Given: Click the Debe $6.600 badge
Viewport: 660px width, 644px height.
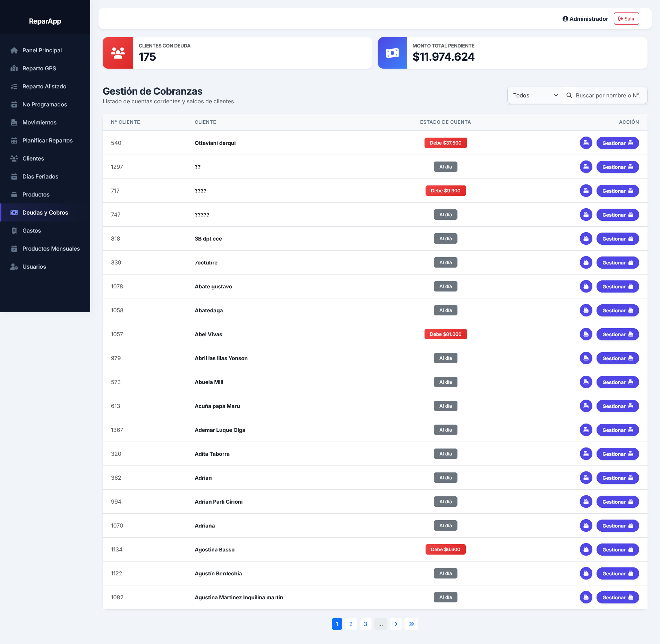Looking at the screenshot, I should pos(445,549).
